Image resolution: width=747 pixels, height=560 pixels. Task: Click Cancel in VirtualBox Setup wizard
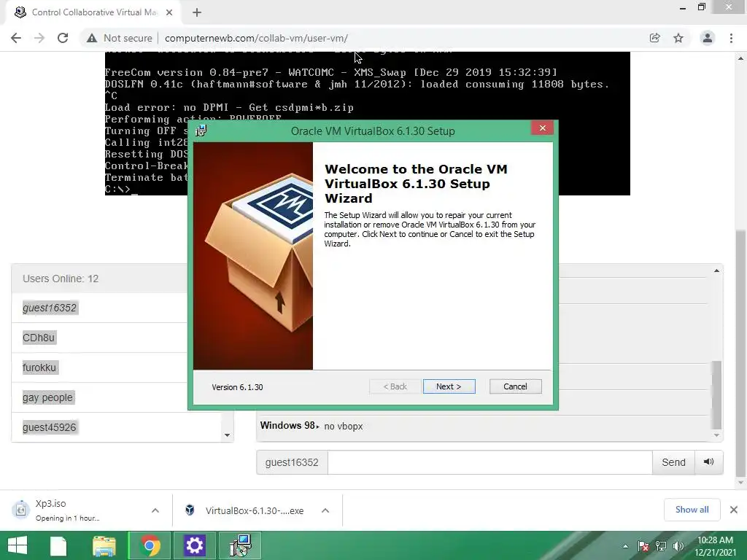[x=516, y=386]
